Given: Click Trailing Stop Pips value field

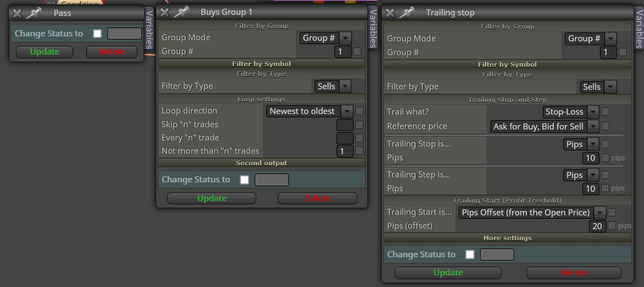Looking at the screenshot, I should click(591, 158).
